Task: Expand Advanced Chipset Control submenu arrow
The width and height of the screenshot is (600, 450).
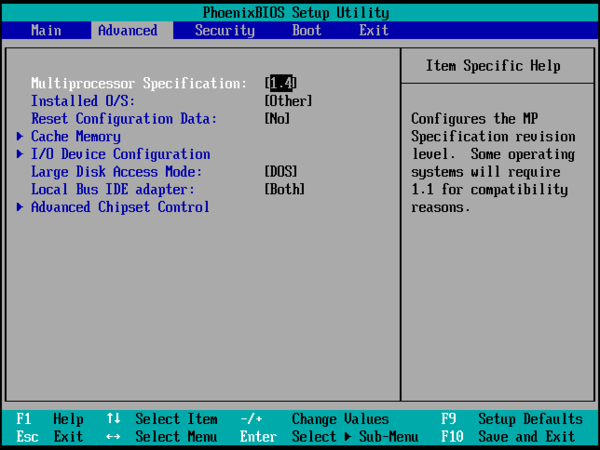Action: 21,207
